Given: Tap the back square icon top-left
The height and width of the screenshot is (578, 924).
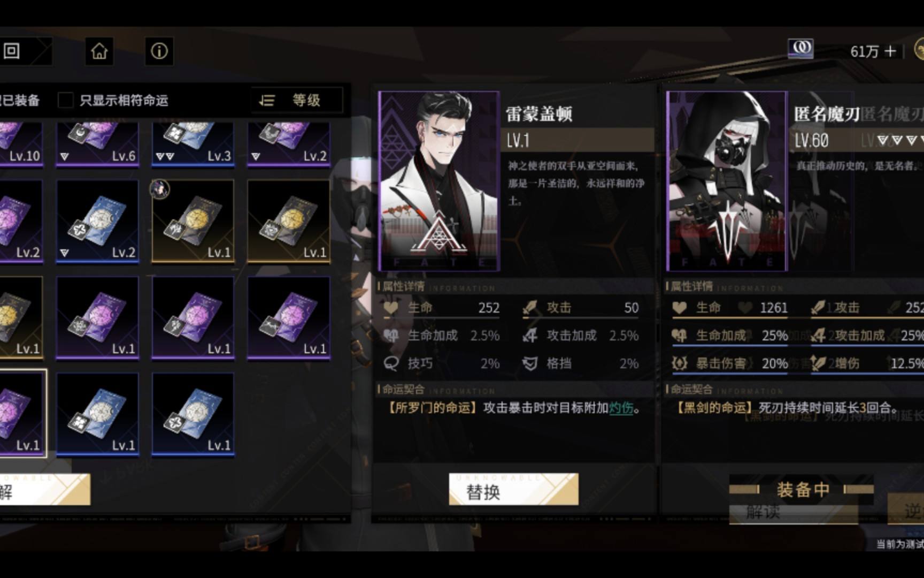Looking at the screenshot, I should [x=12, y=51].
